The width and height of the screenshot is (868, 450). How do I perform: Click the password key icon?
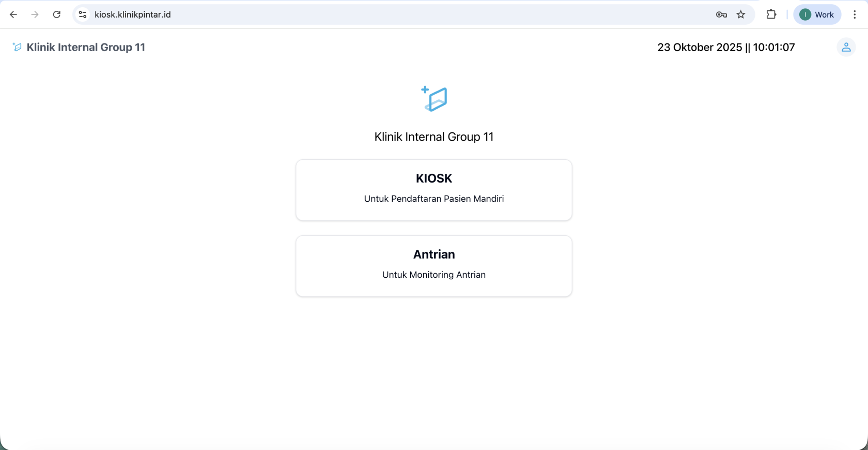pos(721,14)
